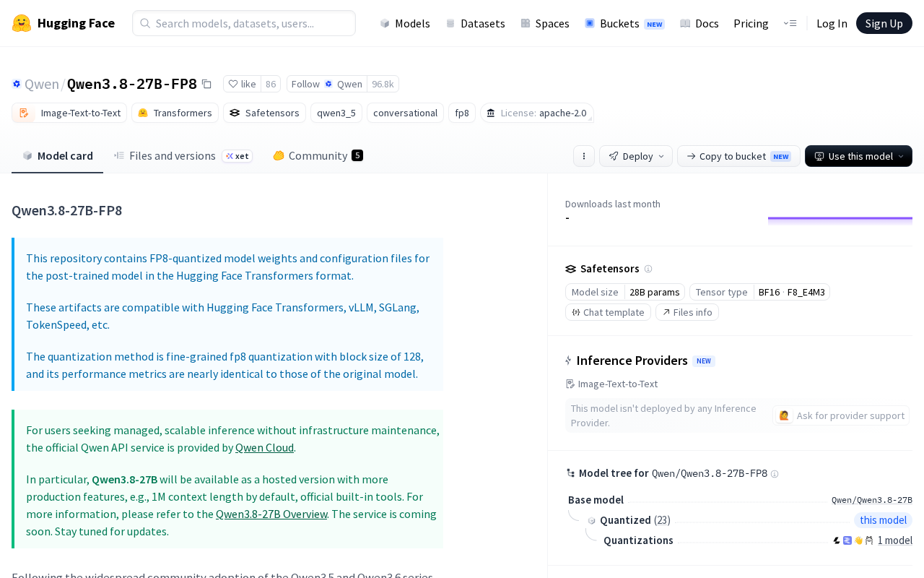Open the Image-Text-to-Text inference task link

click(x=612, y=384)
